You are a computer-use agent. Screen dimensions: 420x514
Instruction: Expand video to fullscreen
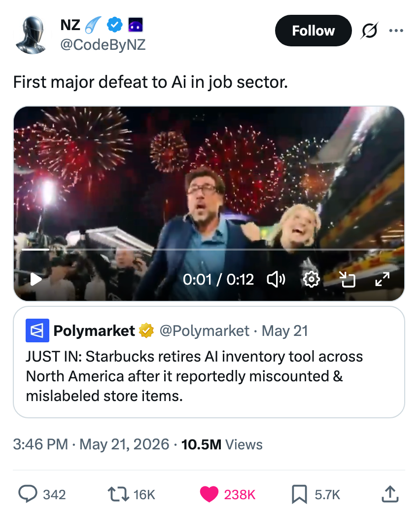(x=383, y=280)
